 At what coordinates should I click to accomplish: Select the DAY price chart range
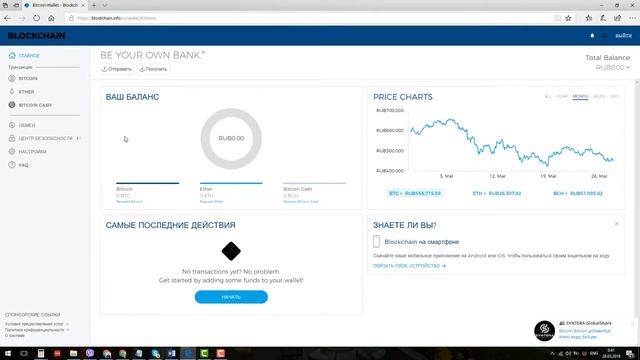point(614,97)
